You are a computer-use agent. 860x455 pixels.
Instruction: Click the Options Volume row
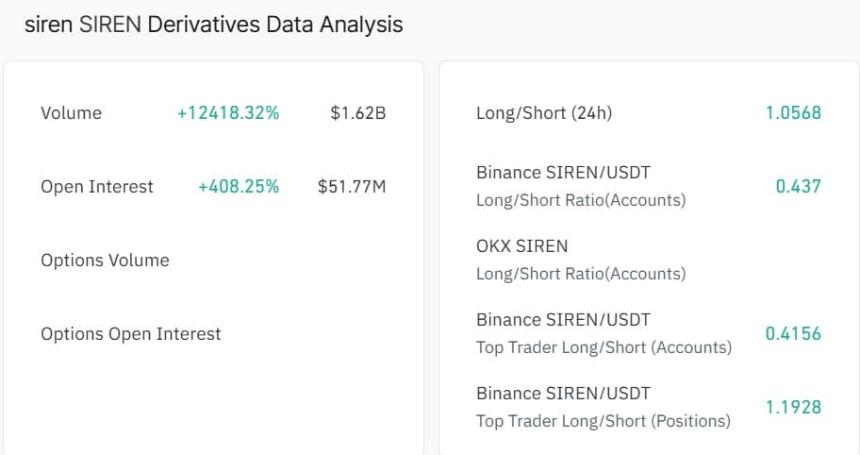pos(105,260)
